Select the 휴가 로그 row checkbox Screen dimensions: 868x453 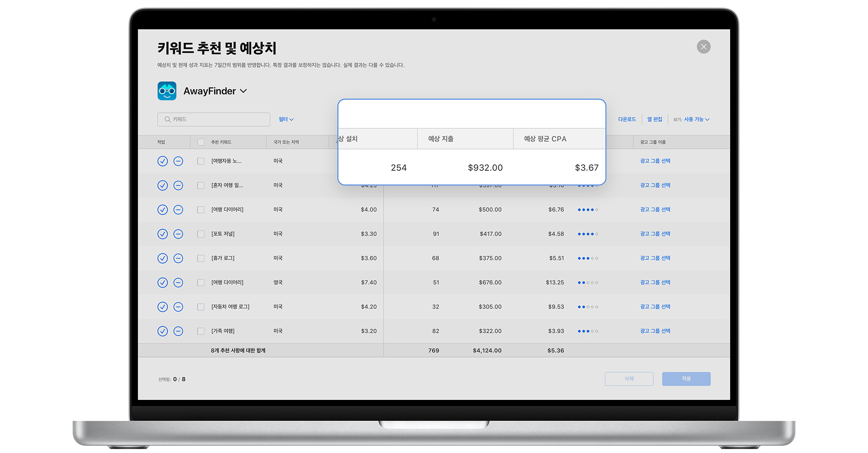coord(201,258)
